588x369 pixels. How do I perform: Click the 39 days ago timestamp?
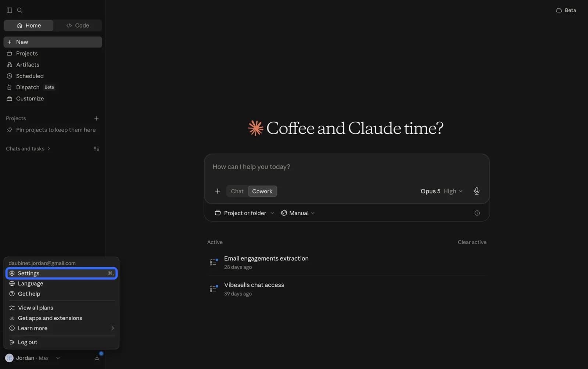pyautogui.click(x=238, y=294)
